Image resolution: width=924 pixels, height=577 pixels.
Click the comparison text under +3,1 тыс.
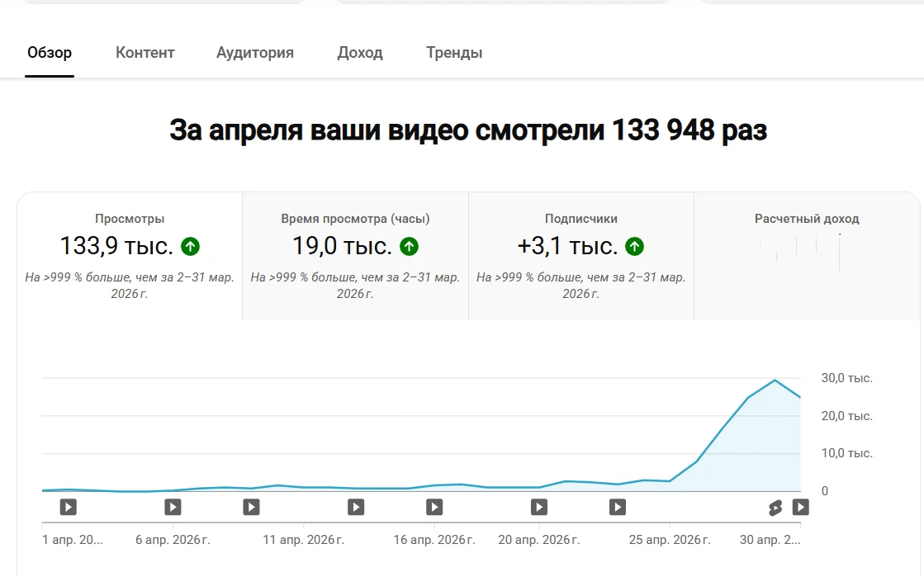point(581,286)
